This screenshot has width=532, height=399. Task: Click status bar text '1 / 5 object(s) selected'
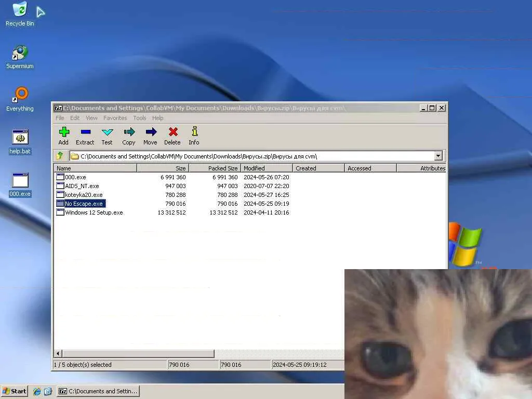click(83, 364)
